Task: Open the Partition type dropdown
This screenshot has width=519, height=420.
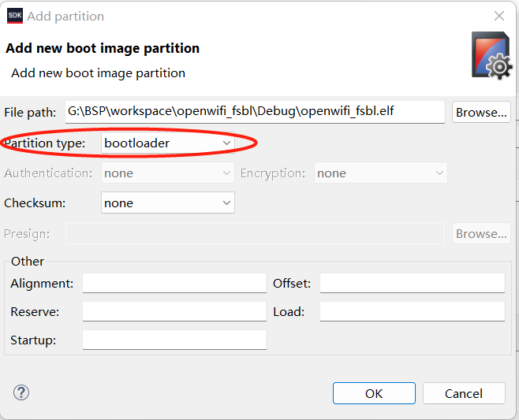Action: 168,143
